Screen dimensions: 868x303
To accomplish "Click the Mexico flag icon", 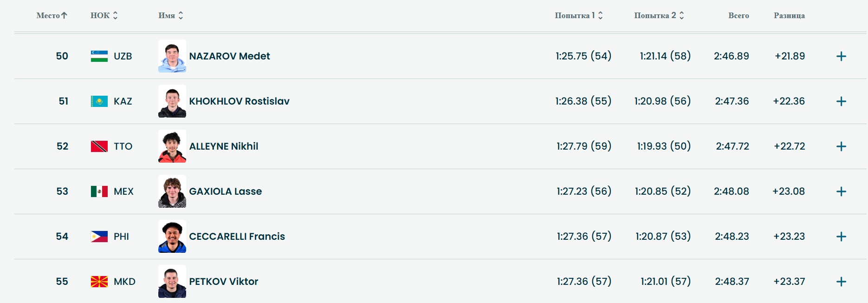I will coord(99,191).
